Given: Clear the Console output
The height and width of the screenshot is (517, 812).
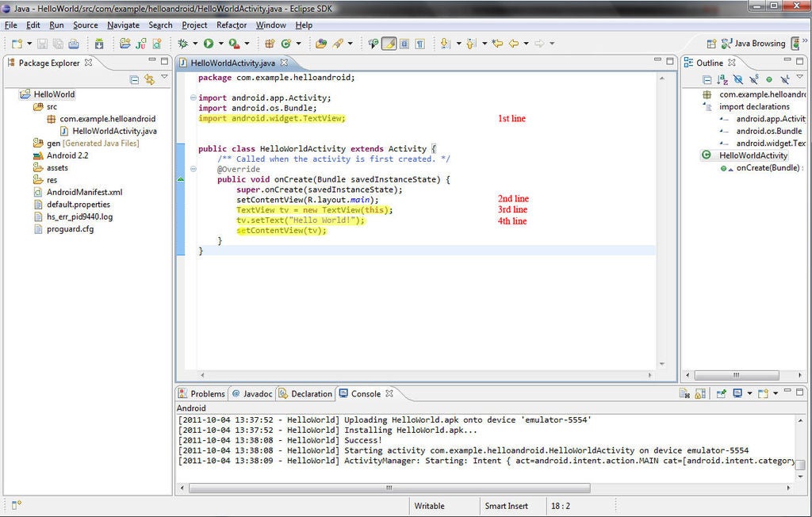Looking at the screenshot, I should (684, 393).
